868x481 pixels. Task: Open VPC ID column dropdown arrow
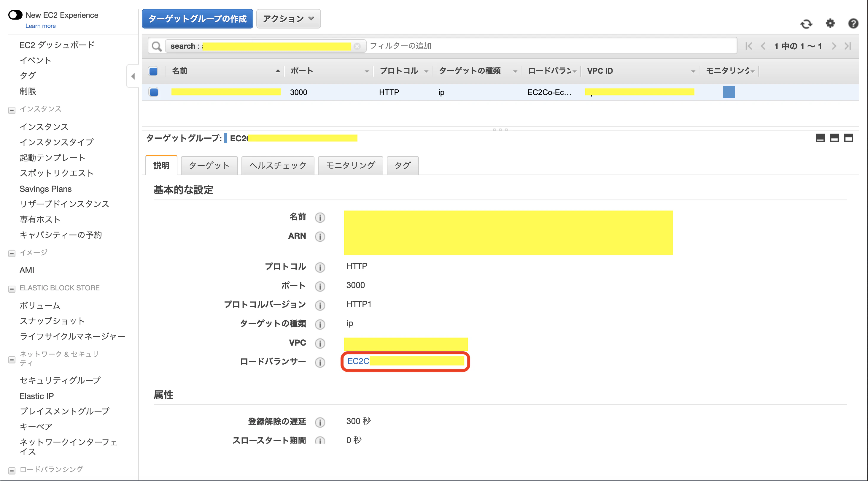click(693, 71)
